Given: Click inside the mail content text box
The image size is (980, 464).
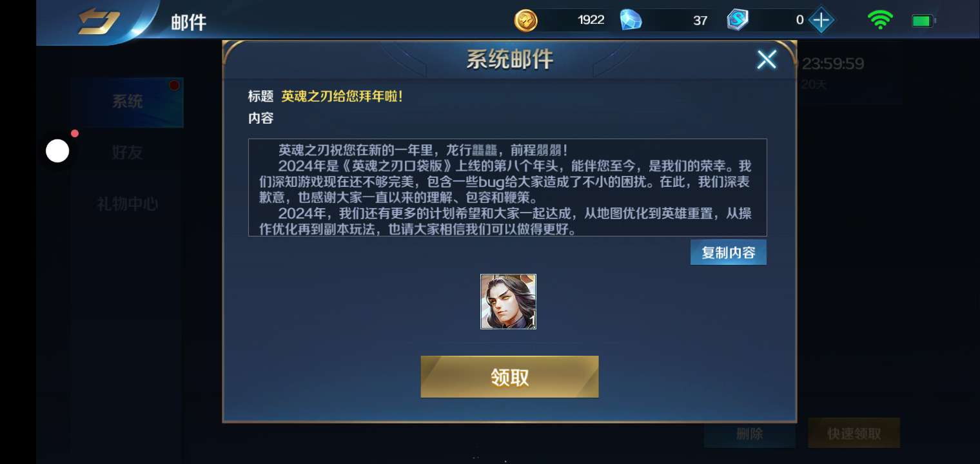Looking at the screenshot, I should pos(507,188).
